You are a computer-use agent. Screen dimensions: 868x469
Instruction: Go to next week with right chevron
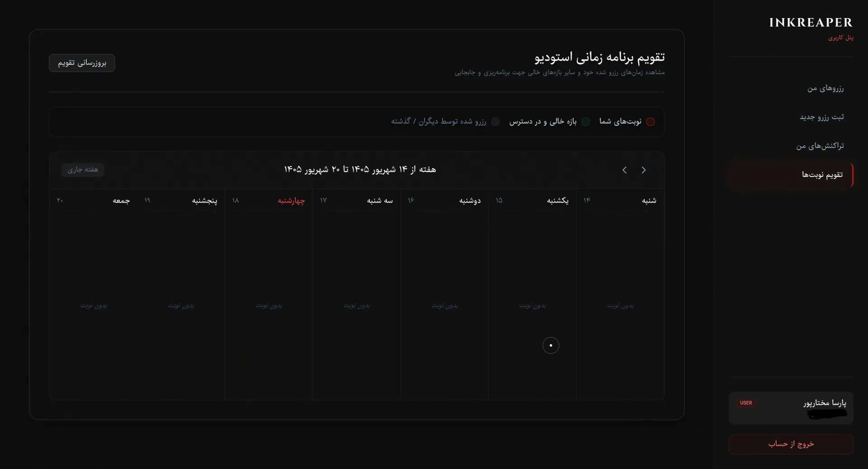click(x=644, y=170)
